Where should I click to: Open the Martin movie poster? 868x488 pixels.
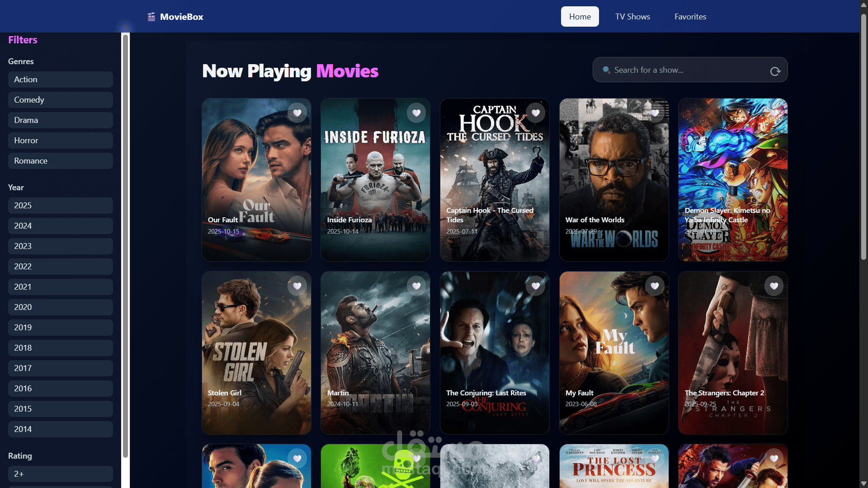pyautogui.click(x=375, y=353)
